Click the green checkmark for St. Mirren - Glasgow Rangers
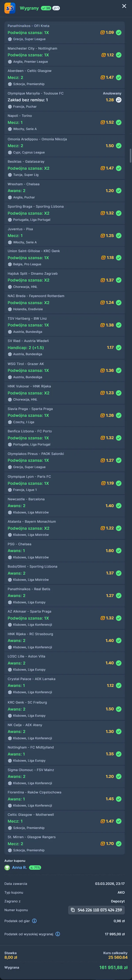Screen dimensions: 132x980 click(x=119, y=844)
